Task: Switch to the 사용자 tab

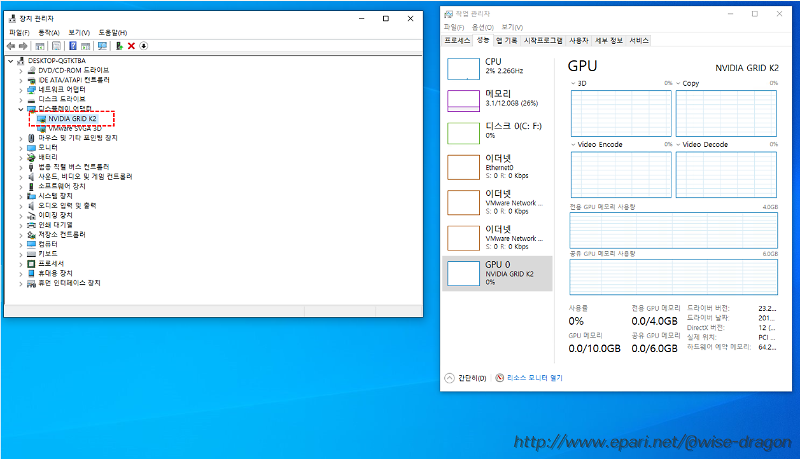Action: coord(579,41)
